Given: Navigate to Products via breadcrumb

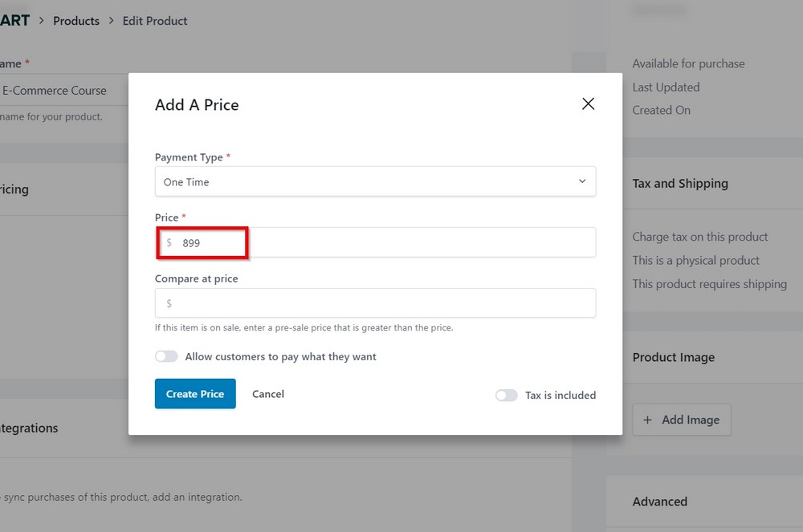Looking at the screenshot, I should point(76,20).
